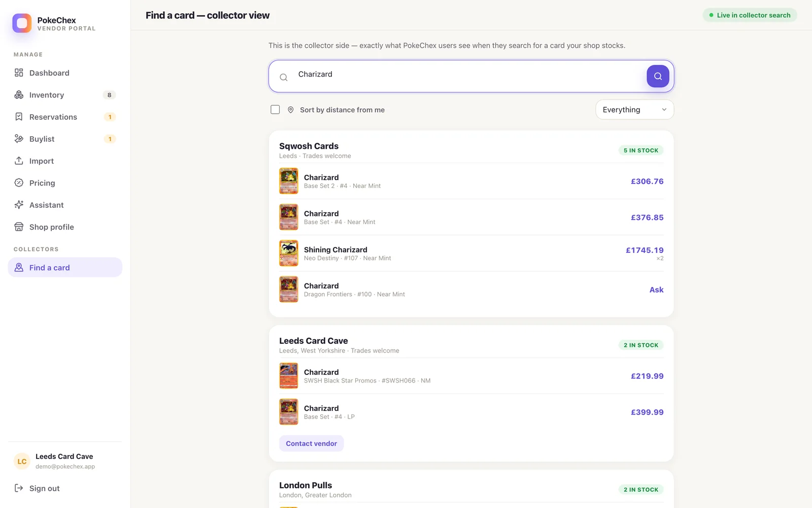Click Inventory count badge 8
Viewport: 812px width, 508px height.
[x=109, y=95]
